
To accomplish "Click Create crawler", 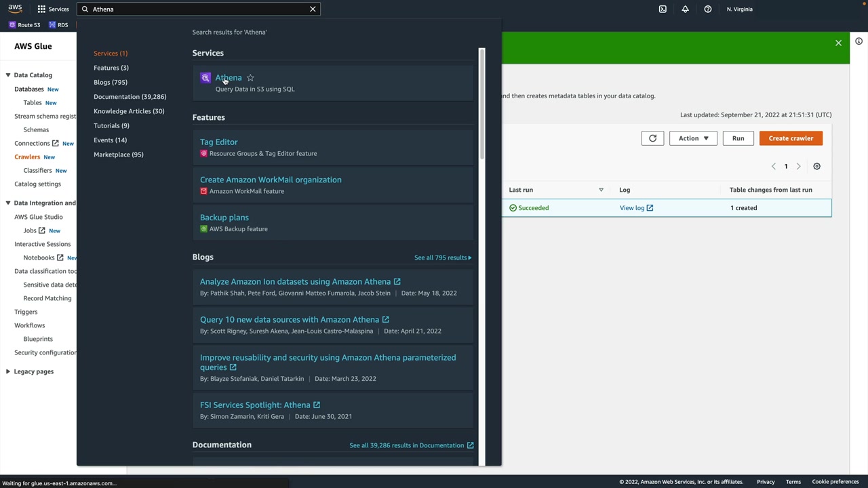I will tap(791, 138).
